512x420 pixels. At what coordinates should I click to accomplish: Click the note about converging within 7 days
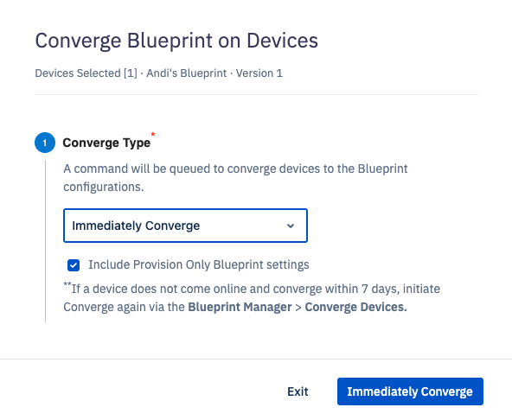(x=252, y=297)
